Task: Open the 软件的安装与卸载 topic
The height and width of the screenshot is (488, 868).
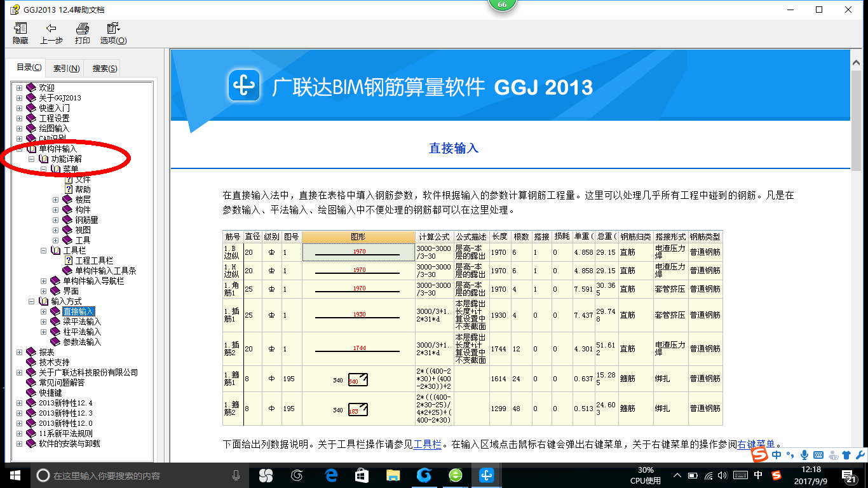Action: pos(69,444)
